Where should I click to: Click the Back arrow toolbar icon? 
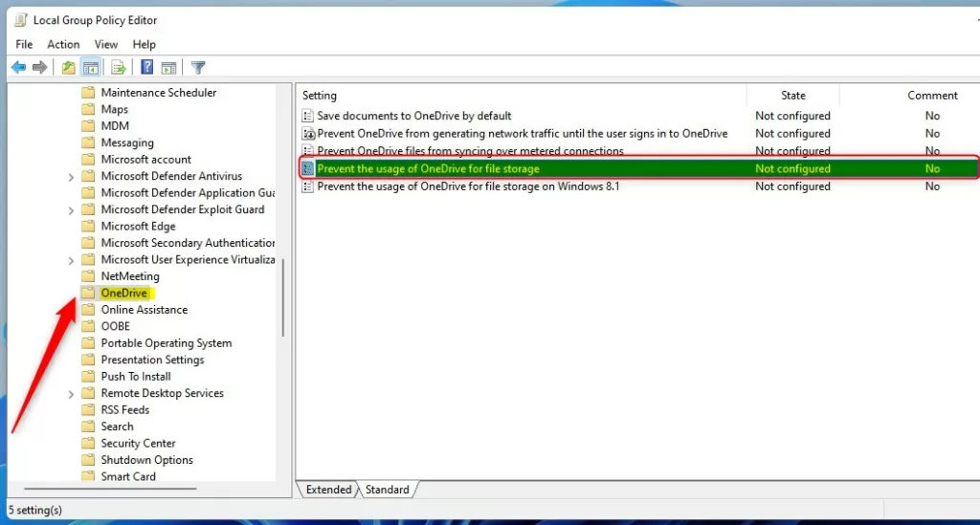coord(19,68)
